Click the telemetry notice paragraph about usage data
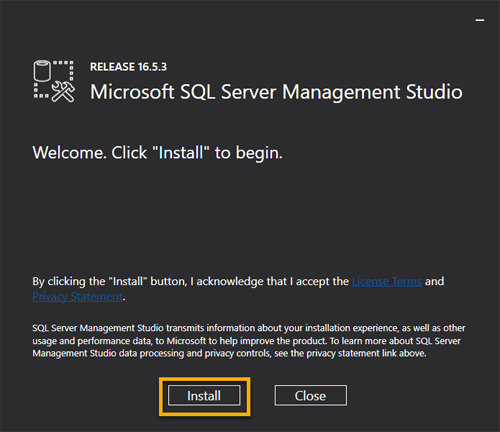The image size is (500, 432). tap(249, 341)
